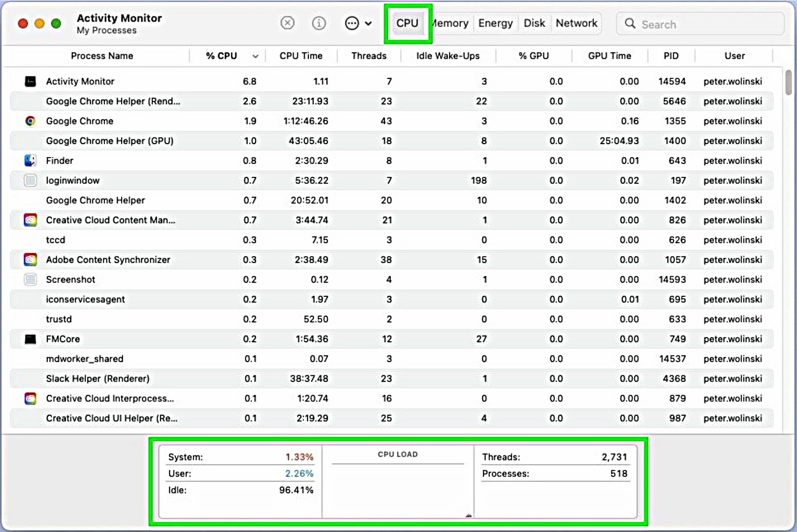The image size is (797, 532).
Task: Select the Network tab
Action: [576, 23]
